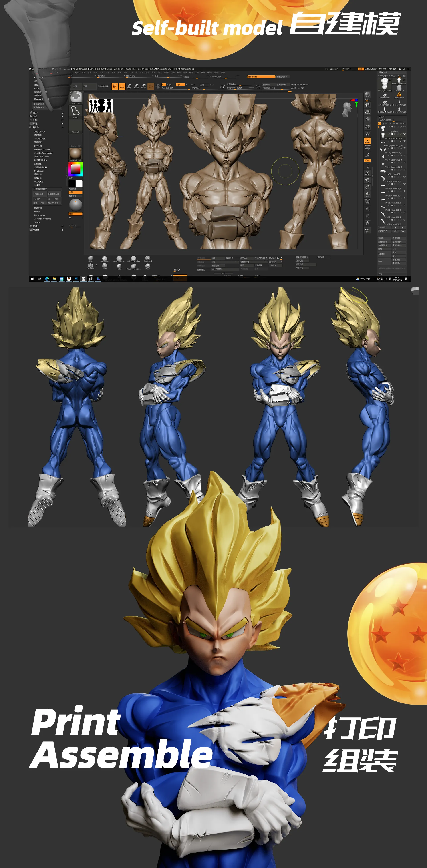This screenshot has width=427, height=868.
Task: Select the SimpleBrush thumbnail in the tool palette
Action: 399,95
